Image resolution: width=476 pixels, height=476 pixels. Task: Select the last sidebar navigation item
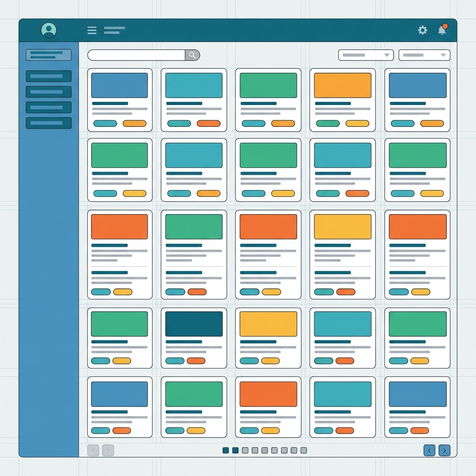point(48,123)
